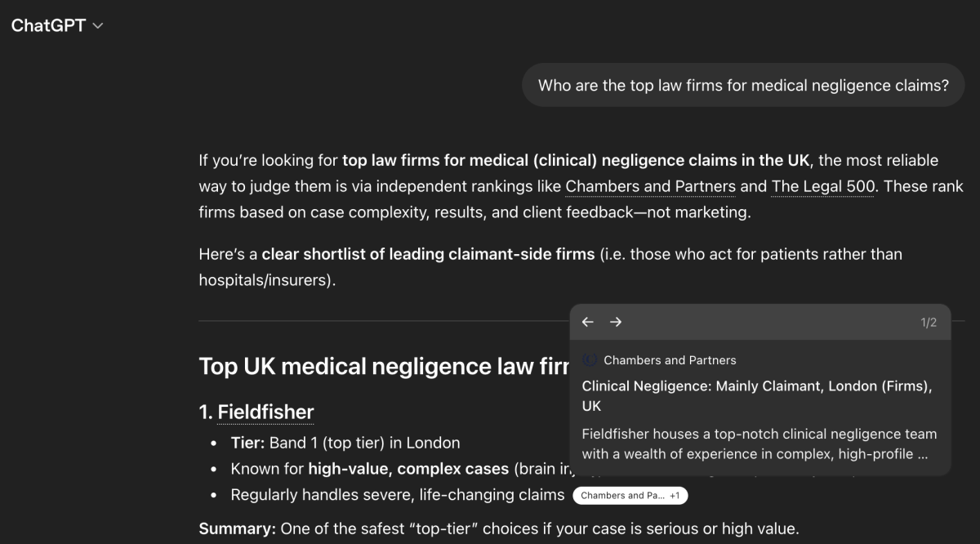Click the chevron beside ChatGPT title
980x544 pixels.
[x=98, y=26]
